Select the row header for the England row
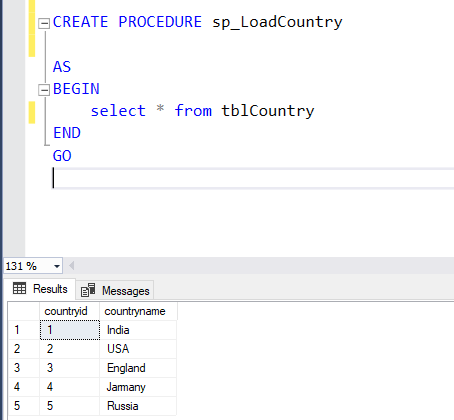This screenshot has height=420, width=454. [x=24, y=368]
